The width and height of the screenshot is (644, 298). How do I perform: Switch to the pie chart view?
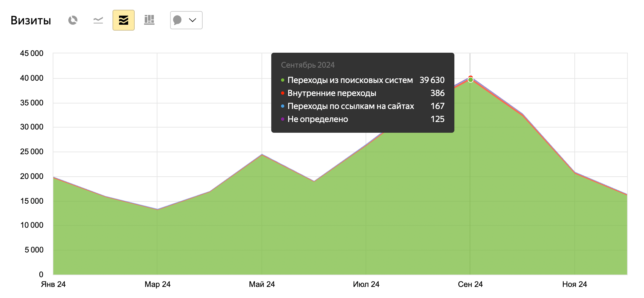tap(73, 20)
